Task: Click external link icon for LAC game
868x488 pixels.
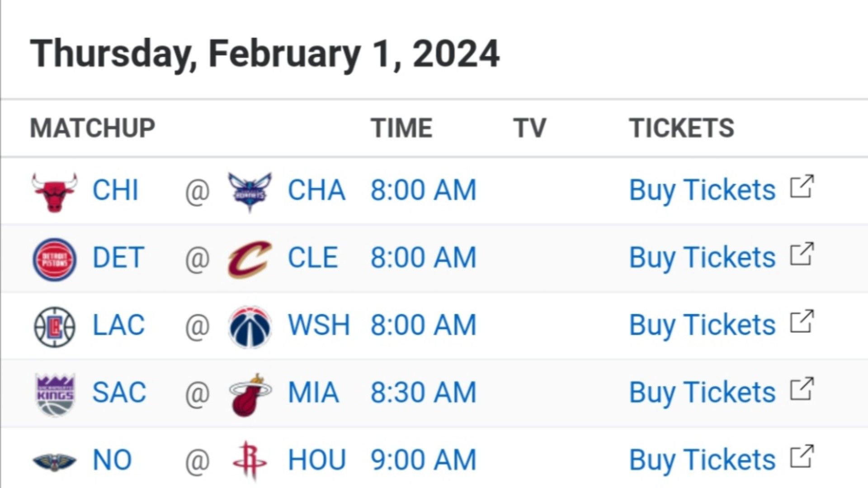Action: click(802, 322)
